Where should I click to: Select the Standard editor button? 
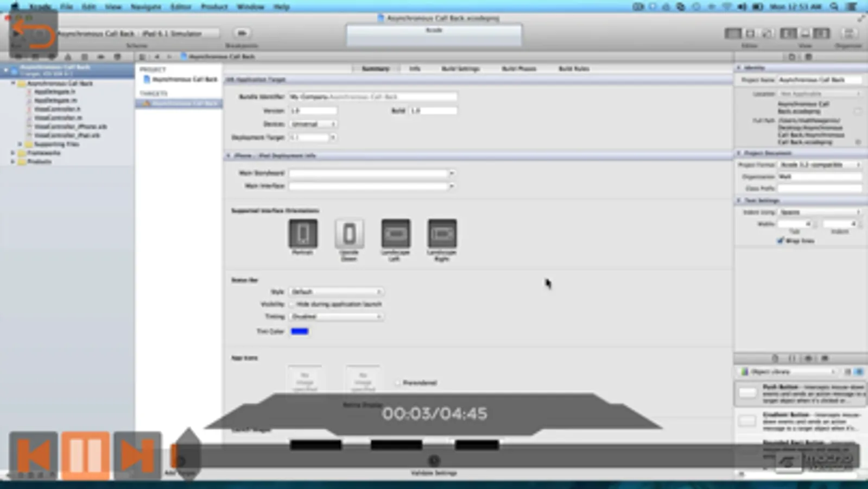(733, 33)
